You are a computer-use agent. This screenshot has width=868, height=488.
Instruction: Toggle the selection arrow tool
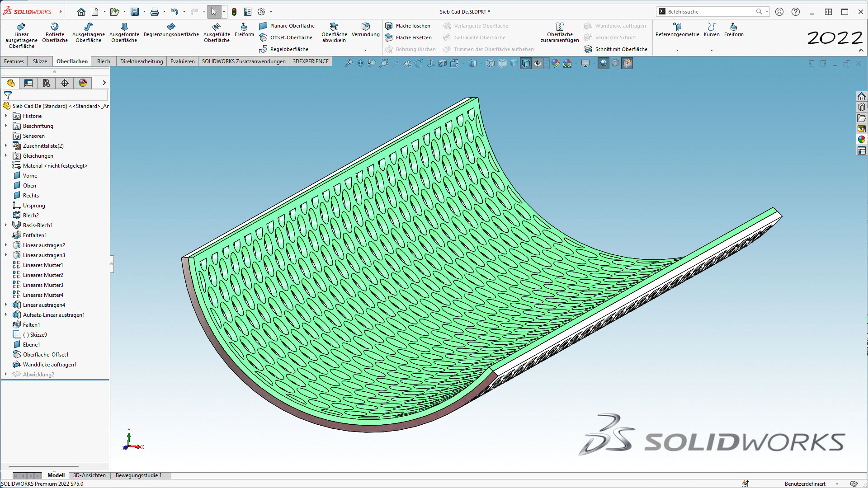(214, 12)
